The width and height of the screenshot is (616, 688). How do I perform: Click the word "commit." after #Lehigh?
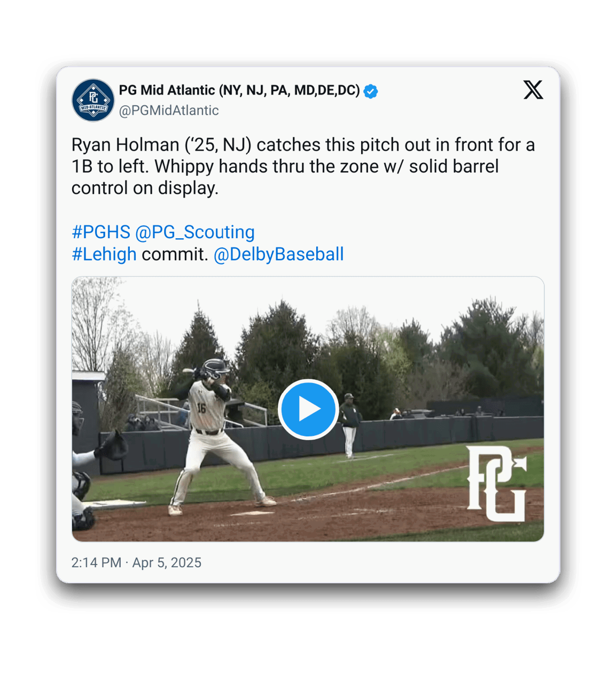tap(175, 254)
